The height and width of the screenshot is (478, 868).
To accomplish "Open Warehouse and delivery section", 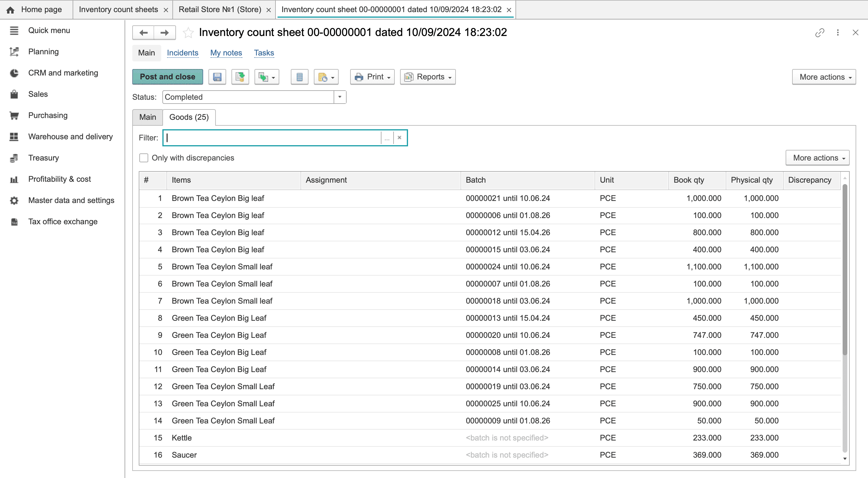I will tap(70, 136).
